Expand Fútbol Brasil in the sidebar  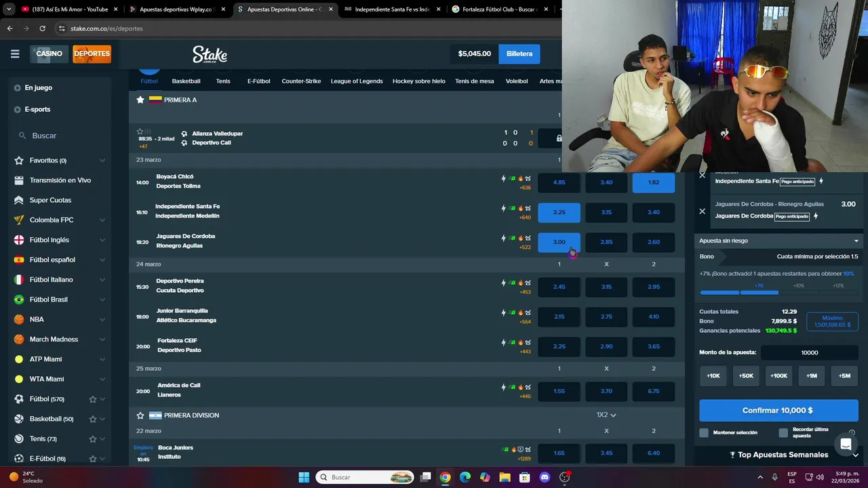coord(102,300)
